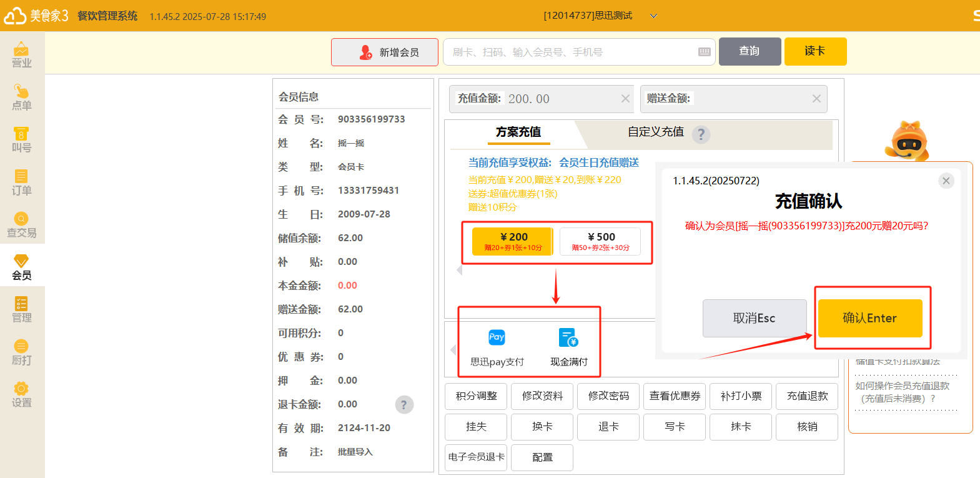980x478 pixels.
Task: Choose 现金满付 cash payment icon
Action: 568,338
